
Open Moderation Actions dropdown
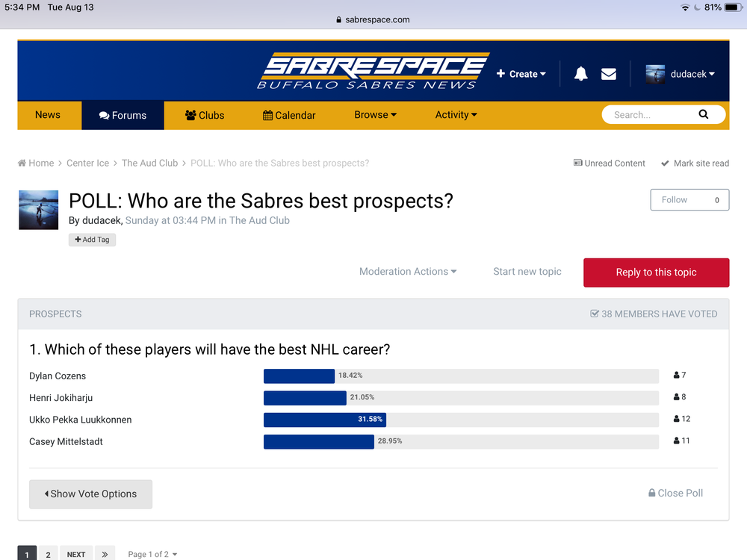(408, 272)
